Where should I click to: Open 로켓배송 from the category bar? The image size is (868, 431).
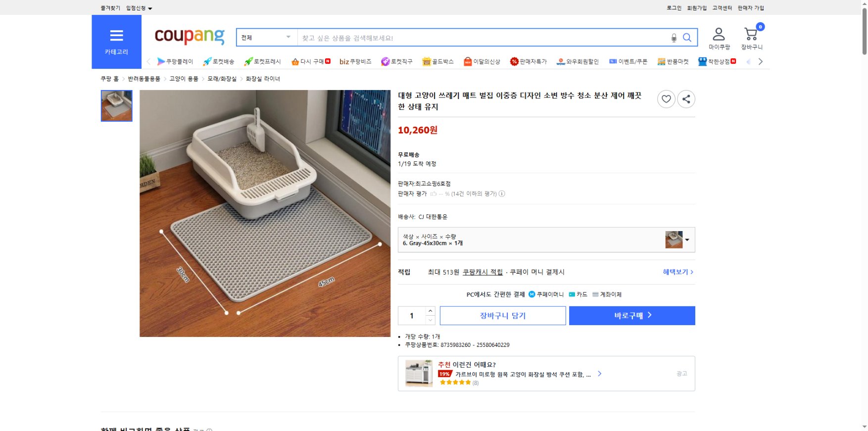(x=219, y=61)
